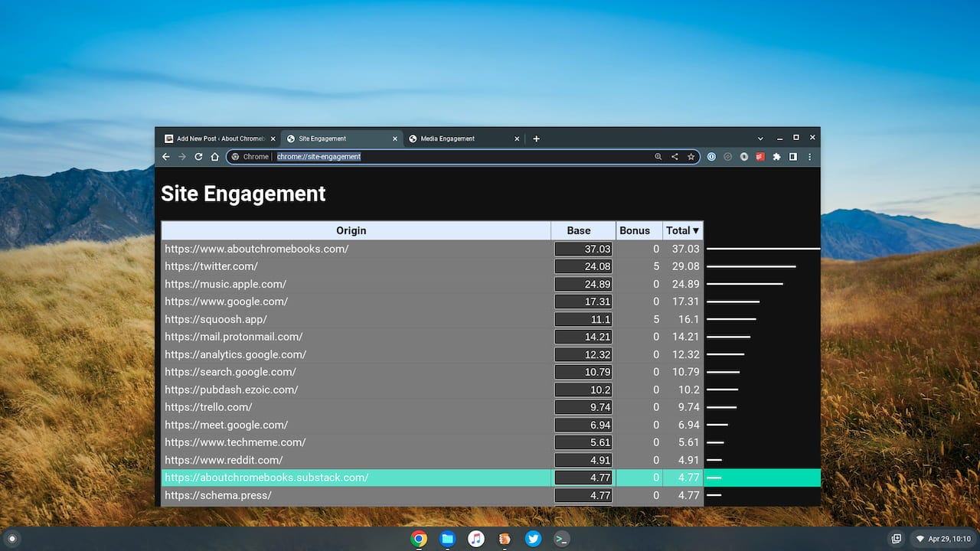Screen dimensions: 980x551
Task: Open the Files app from the shelf
Action: pyautogui.click(x=448, y=539)
